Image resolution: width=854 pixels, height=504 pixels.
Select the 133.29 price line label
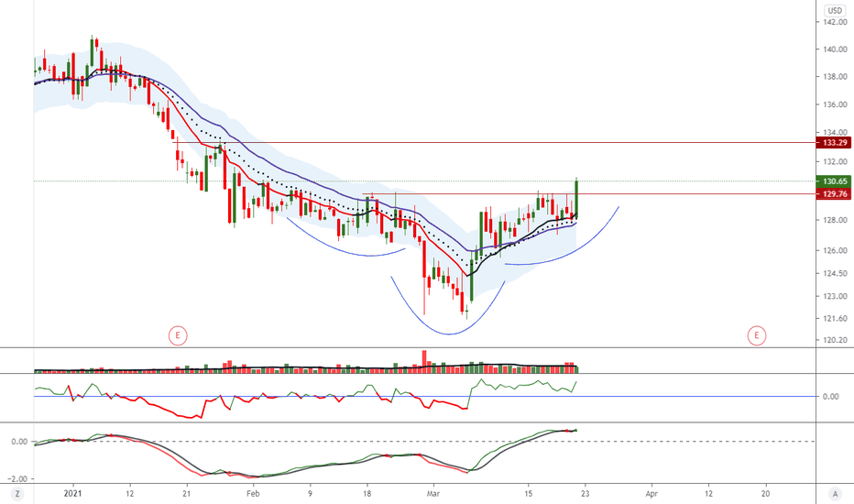(x=834, y=143)
